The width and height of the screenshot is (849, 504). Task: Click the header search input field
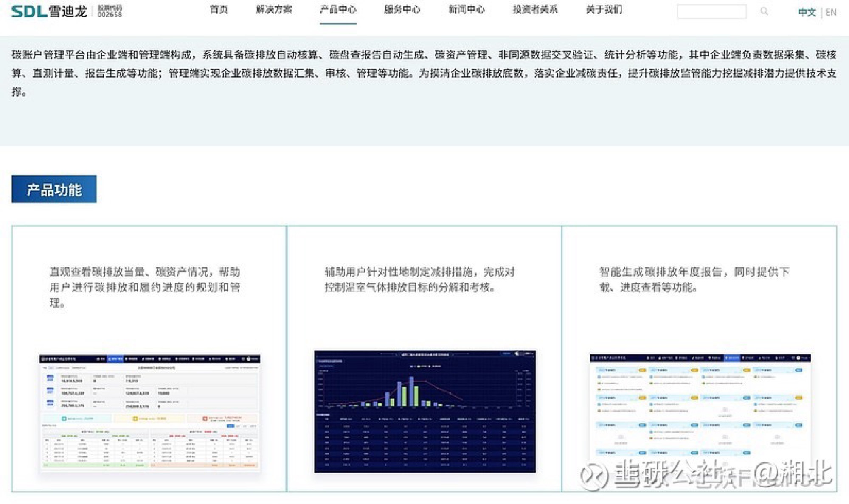(x=711, y=11)
